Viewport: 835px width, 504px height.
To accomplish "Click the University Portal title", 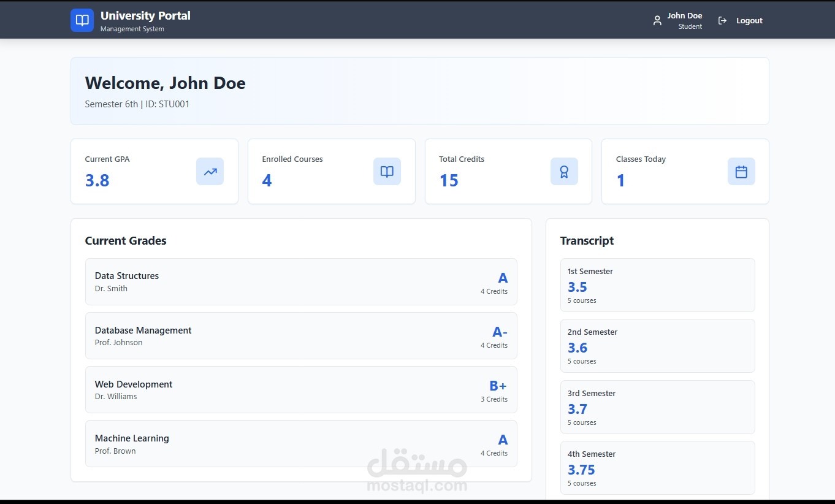I will pyautogui.click(x=145, y=16).
